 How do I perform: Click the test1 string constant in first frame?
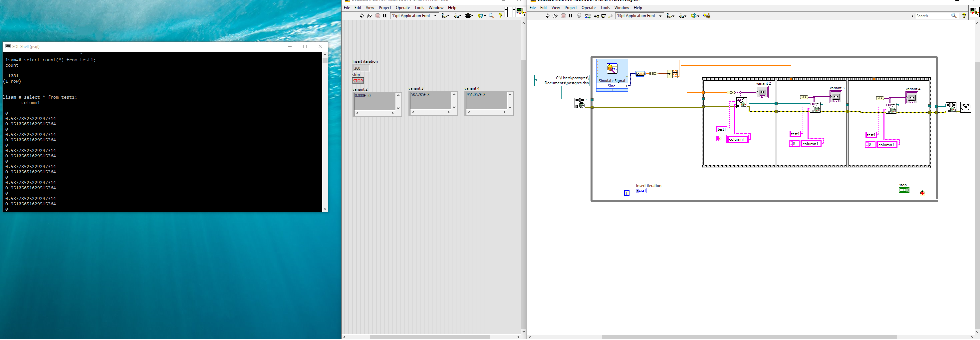[x=721, y=129]
